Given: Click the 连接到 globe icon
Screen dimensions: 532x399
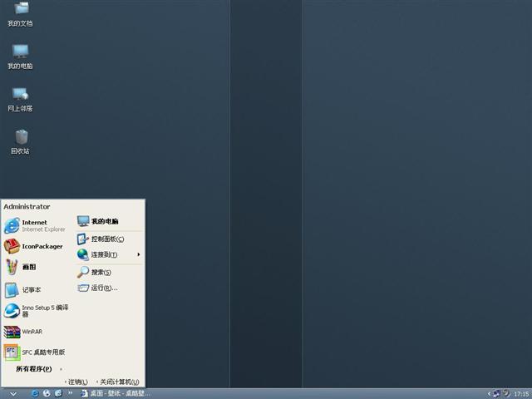Looking at the screenshot, I should pyautogui.click(x=83, y=254).
